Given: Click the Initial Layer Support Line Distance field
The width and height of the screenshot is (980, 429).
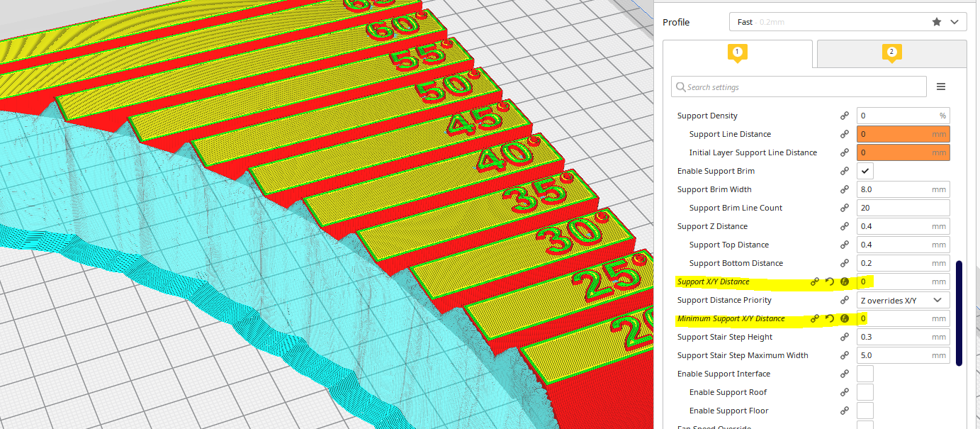Looking at the screenshot, I should 903,152.
